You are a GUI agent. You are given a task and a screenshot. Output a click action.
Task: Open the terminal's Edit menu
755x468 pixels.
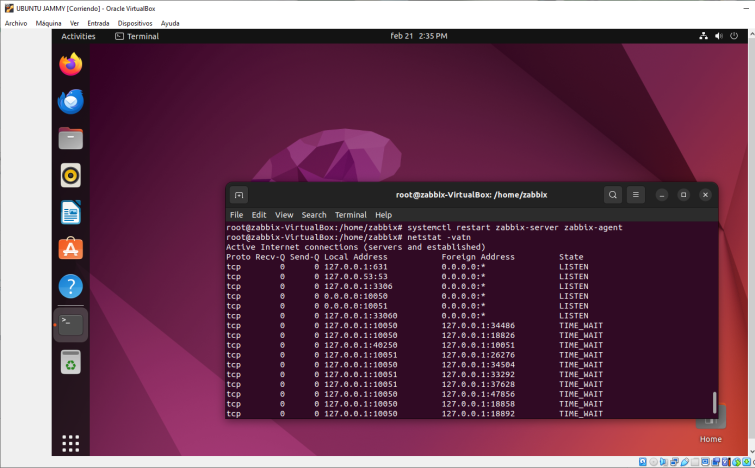259,215
